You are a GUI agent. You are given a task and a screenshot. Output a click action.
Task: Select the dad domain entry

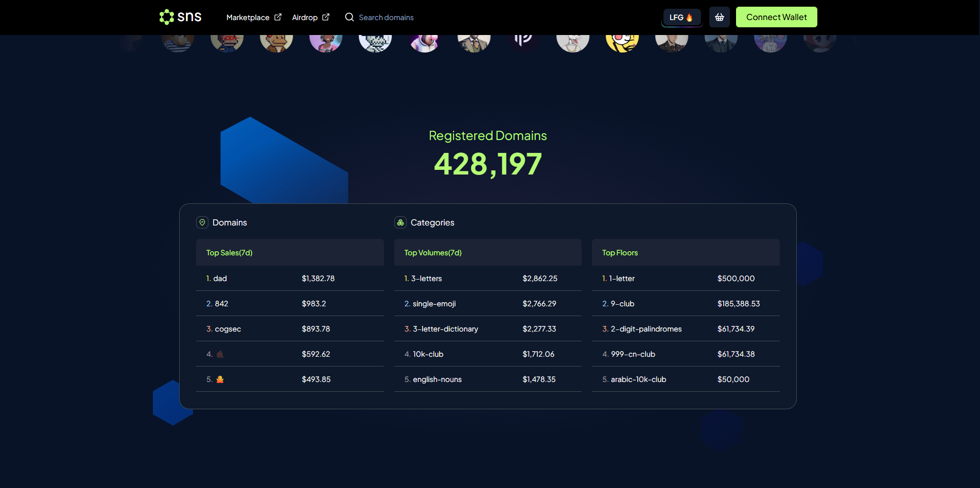(220, 278)
